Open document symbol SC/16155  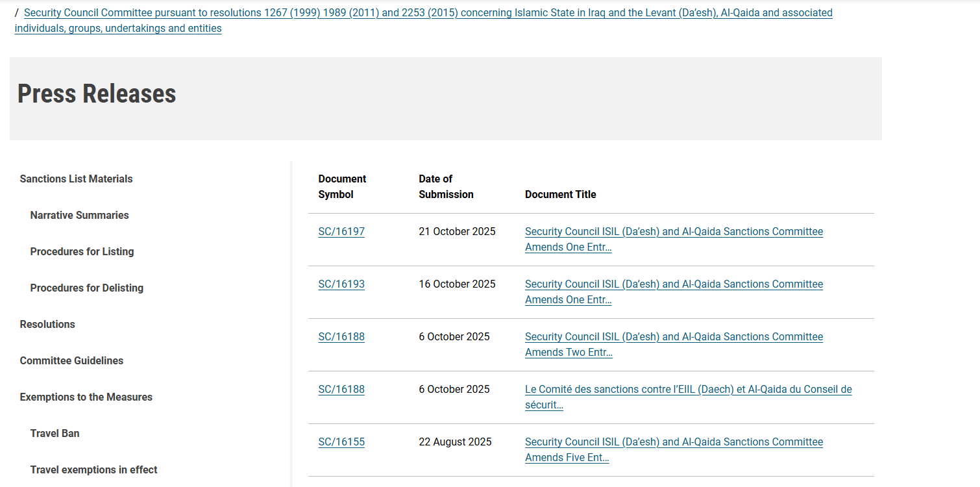(341, 442)
